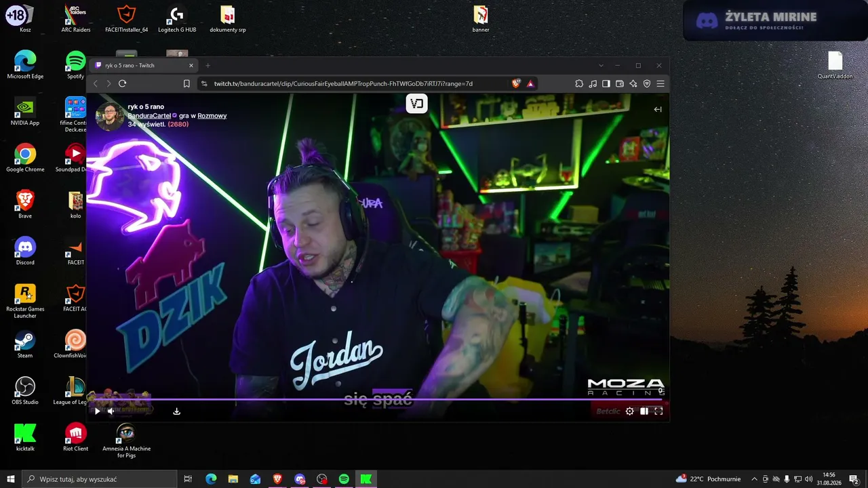
Task: Toggle the Brave sidebar
Action: (x=606, y=83)
